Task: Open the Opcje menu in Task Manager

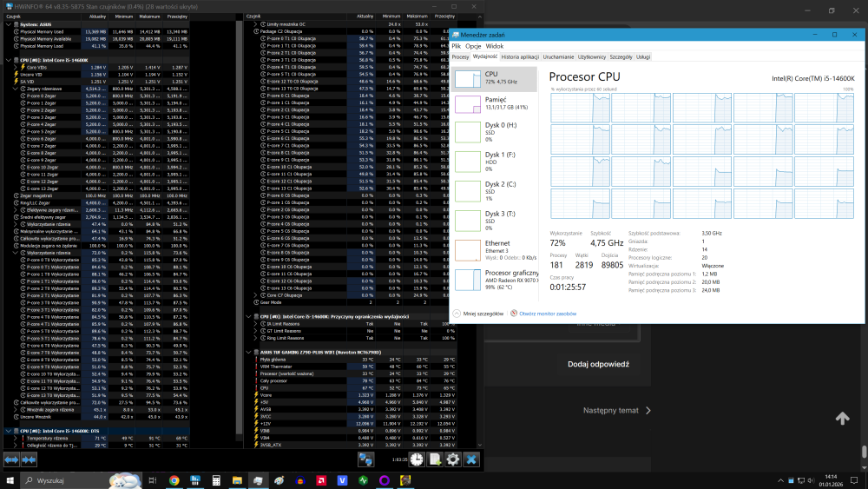Action: 473,45
